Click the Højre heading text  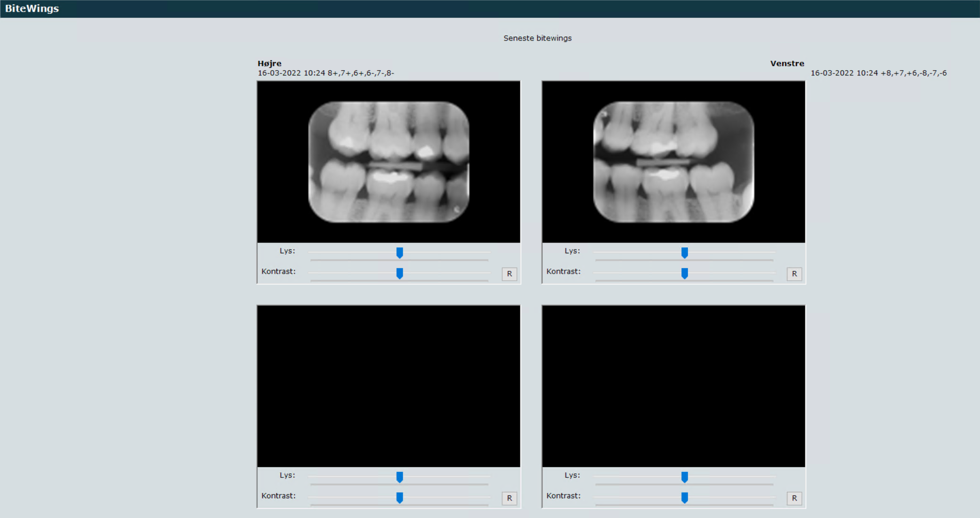(269, 64)
